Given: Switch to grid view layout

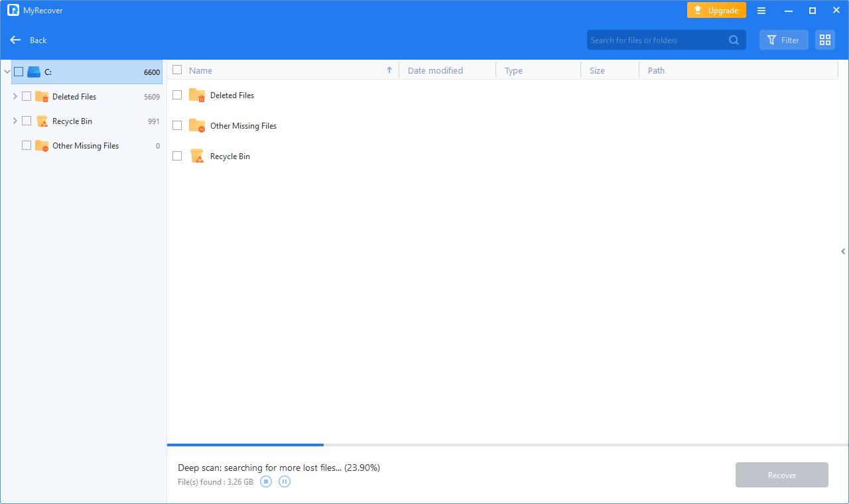Looking at the screenshot, I should [825, 40].
